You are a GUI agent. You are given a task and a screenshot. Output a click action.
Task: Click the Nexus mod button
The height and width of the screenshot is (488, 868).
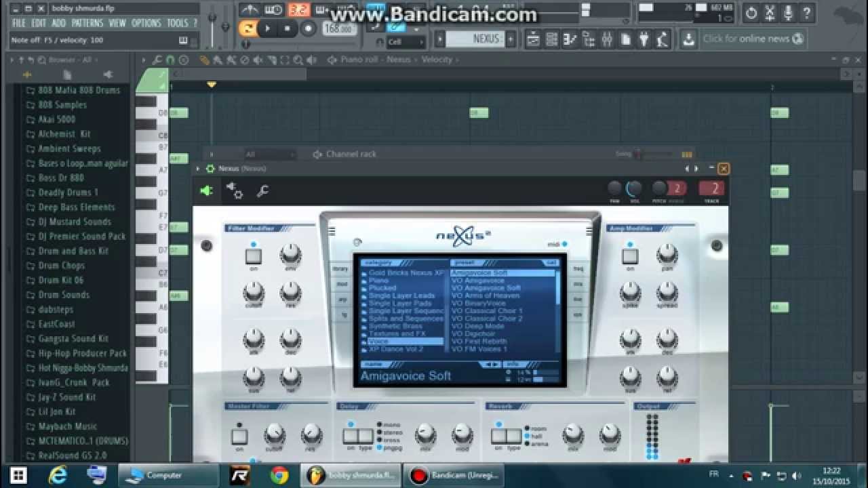[342, 284]
